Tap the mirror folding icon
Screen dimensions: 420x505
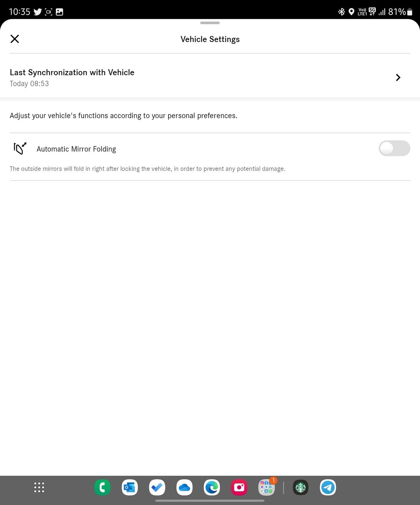coord(20,148)
